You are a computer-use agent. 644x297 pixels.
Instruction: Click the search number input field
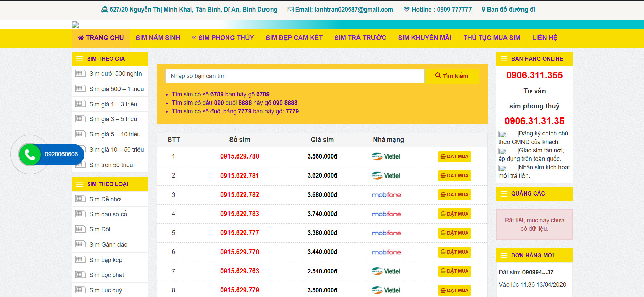295,76
